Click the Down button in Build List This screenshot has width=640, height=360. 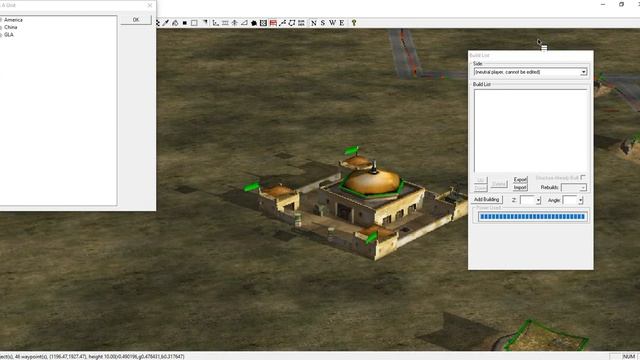[x=481, y=188]
